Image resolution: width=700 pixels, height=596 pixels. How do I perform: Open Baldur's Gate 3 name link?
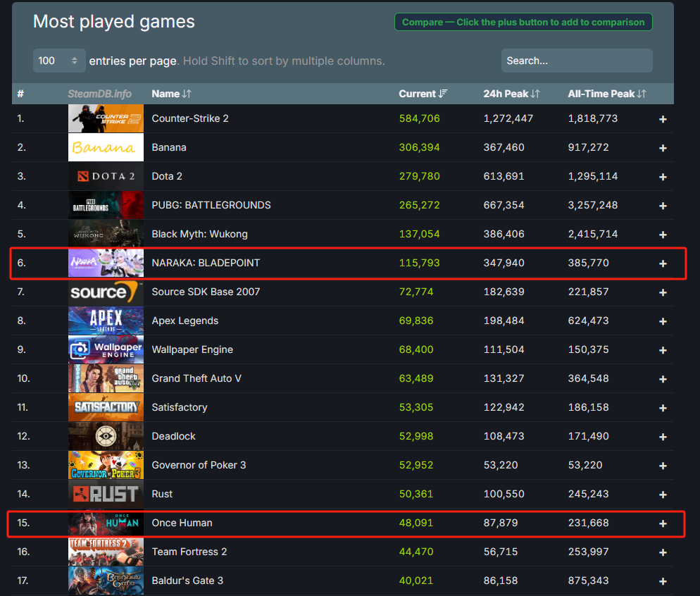click(187, 581)
